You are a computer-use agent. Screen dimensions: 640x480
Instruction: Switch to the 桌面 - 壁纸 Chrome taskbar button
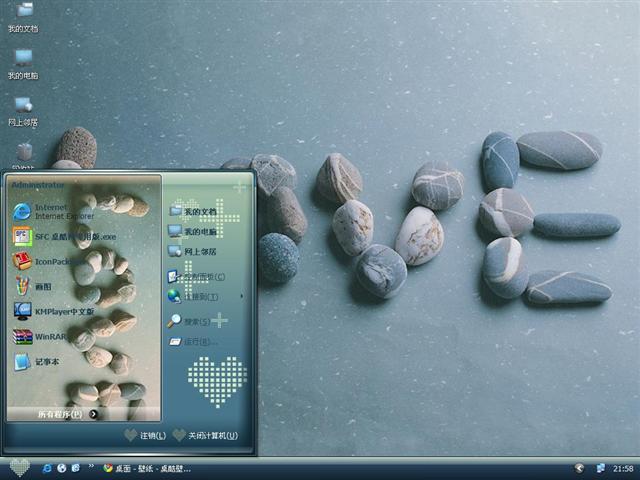point(147,469)
